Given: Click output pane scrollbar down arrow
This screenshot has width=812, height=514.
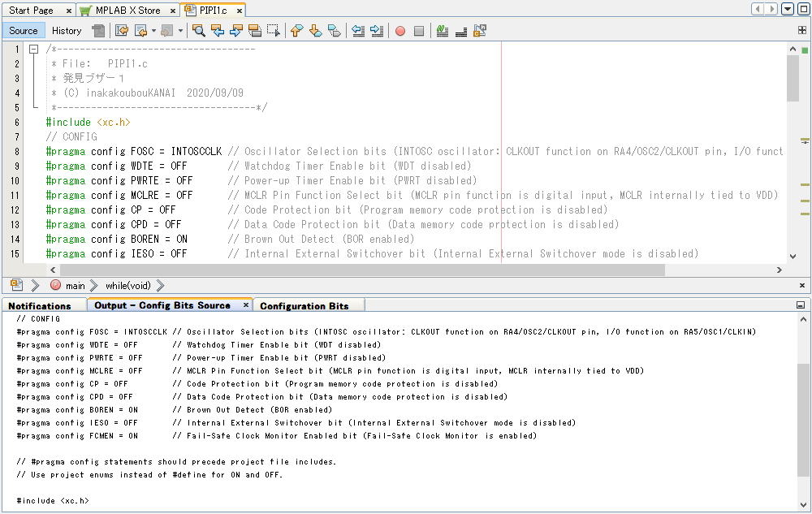Looking at the screenshot, I should pos(803,505).
